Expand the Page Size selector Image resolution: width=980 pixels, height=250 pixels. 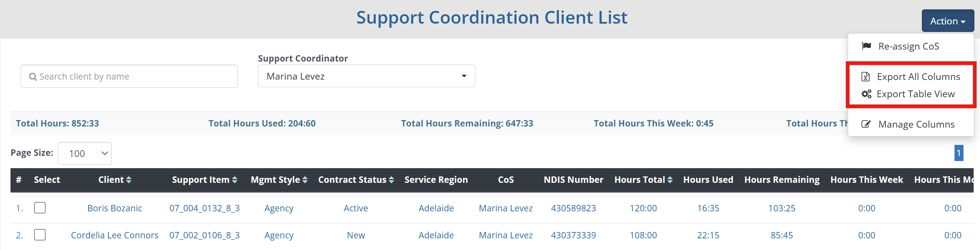[85, 153]
